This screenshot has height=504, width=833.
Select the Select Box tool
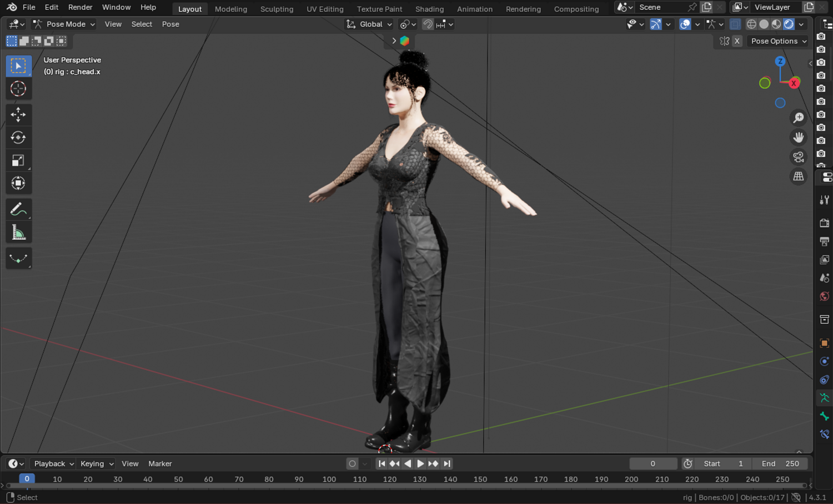pyautogui.click(x=18, y=66)
